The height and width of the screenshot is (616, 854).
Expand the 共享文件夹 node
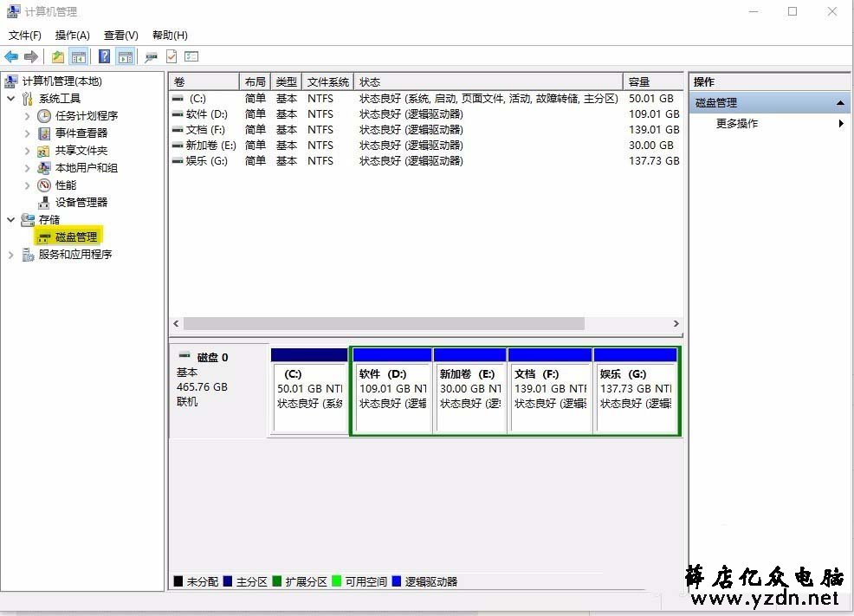27,151
